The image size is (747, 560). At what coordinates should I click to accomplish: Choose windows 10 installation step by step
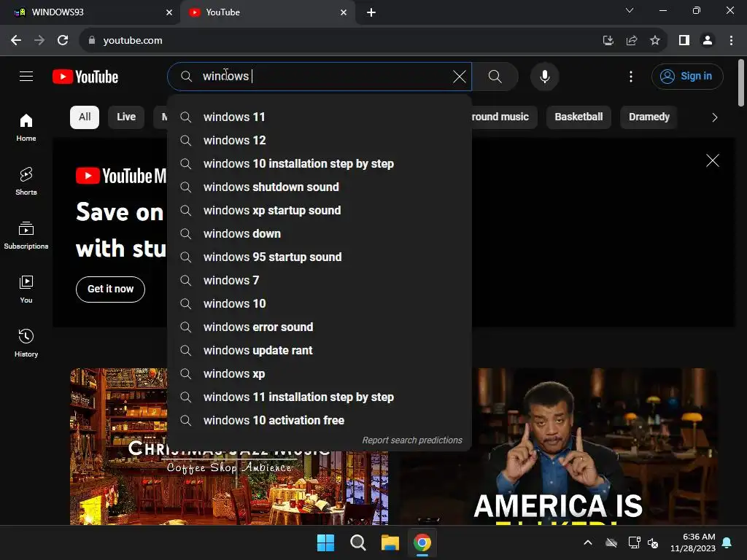click(x=320, y=164)
